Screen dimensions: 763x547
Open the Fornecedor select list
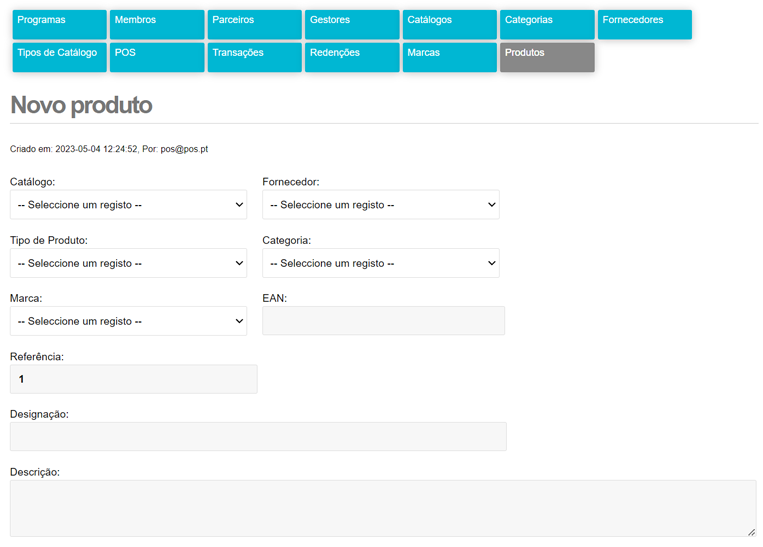[x=380, y=205]
